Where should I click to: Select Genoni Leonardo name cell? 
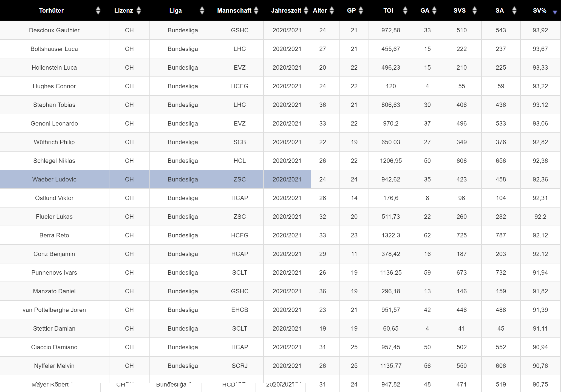point(54,124)
